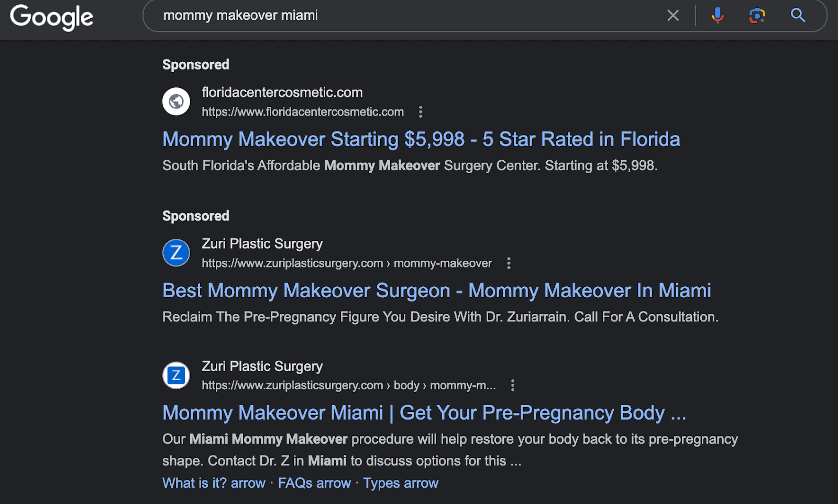Open the three-dot menu on the first Zuri ad
The image size is (838, 504).
click(x=509, y=263)
